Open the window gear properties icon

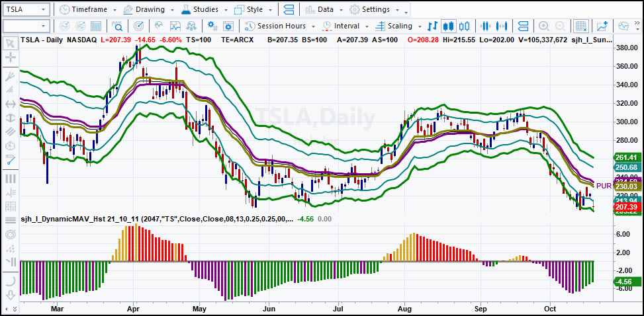228,26
